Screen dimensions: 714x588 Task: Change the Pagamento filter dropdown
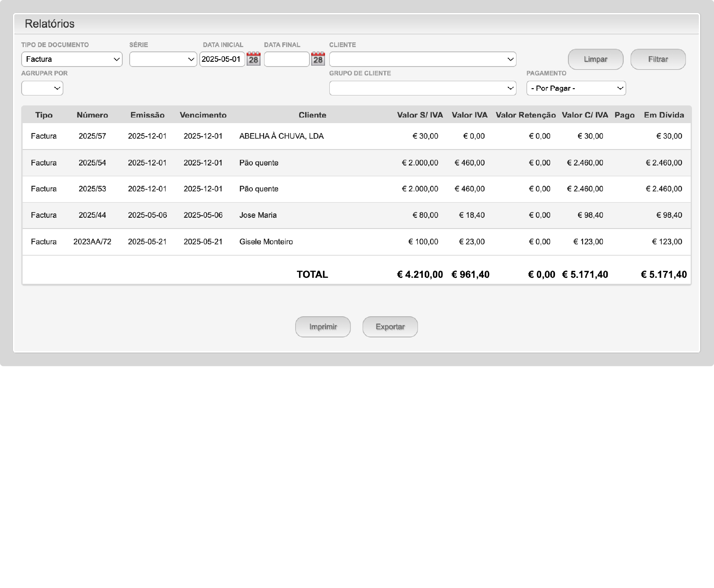576,88
